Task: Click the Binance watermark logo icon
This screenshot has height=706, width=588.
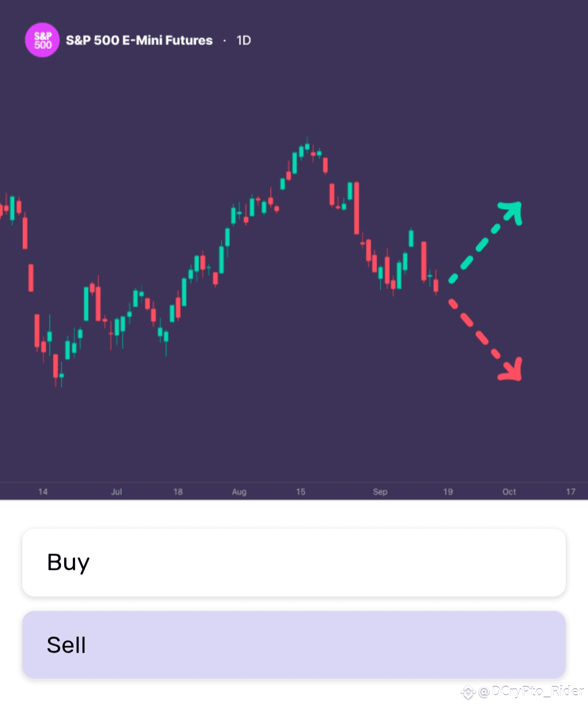Action: 468,692
